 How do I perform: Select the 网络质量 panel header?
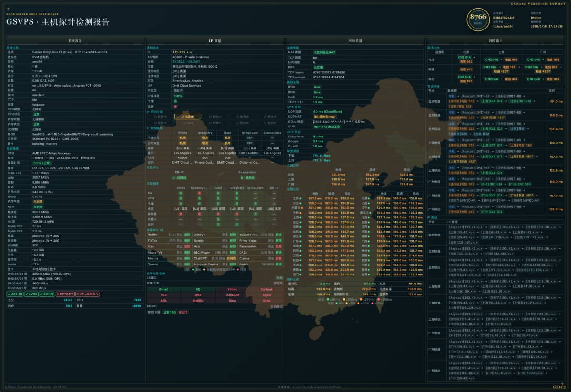(355, 41)
